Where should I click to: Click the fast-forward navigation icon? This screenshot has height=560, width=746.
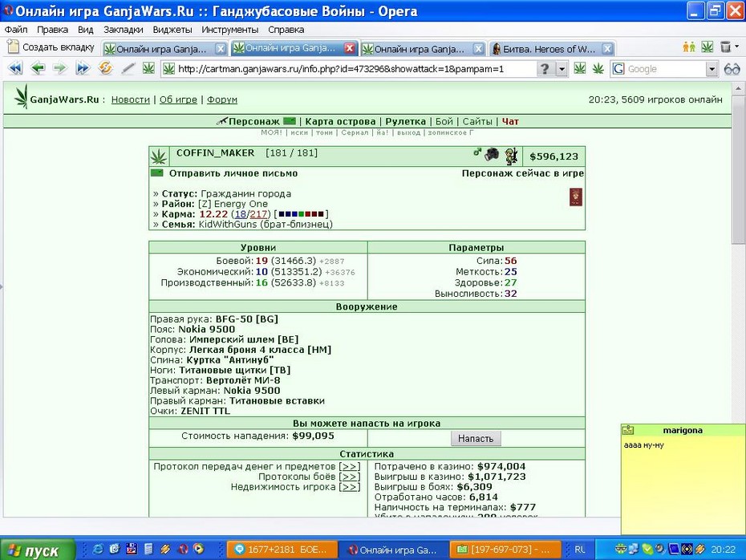click(83, 68)
